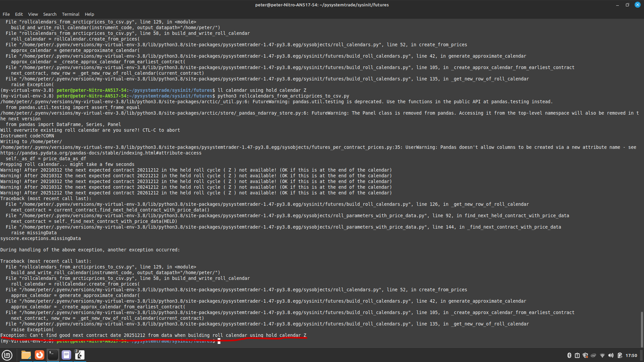This screenshot has height=362, width=644.
Task: Check Wi-Fi status via the network tray icon
Action: pyautogui.click(x=603, y=355)
